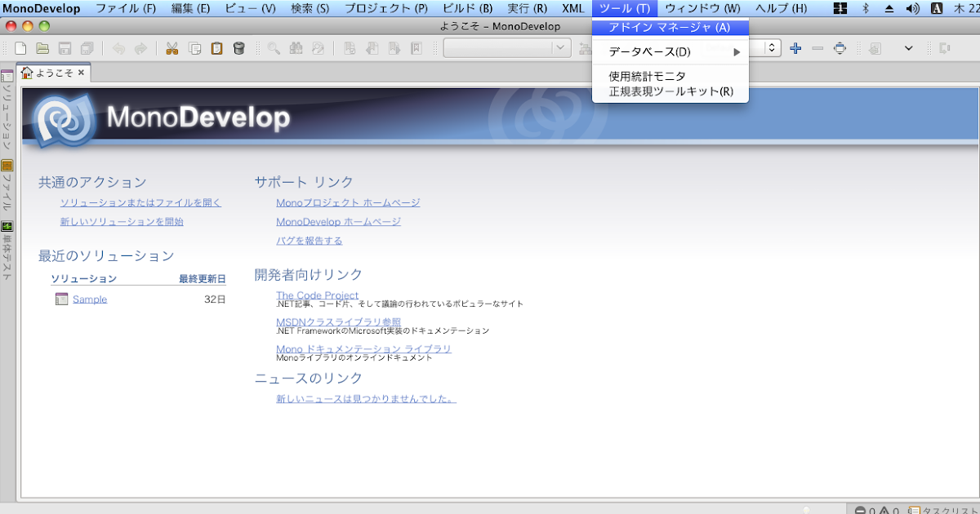The height and width of the screenshot is (514, 980).
Task: Click the Undo arrow icon
Action: pos(119,48)
